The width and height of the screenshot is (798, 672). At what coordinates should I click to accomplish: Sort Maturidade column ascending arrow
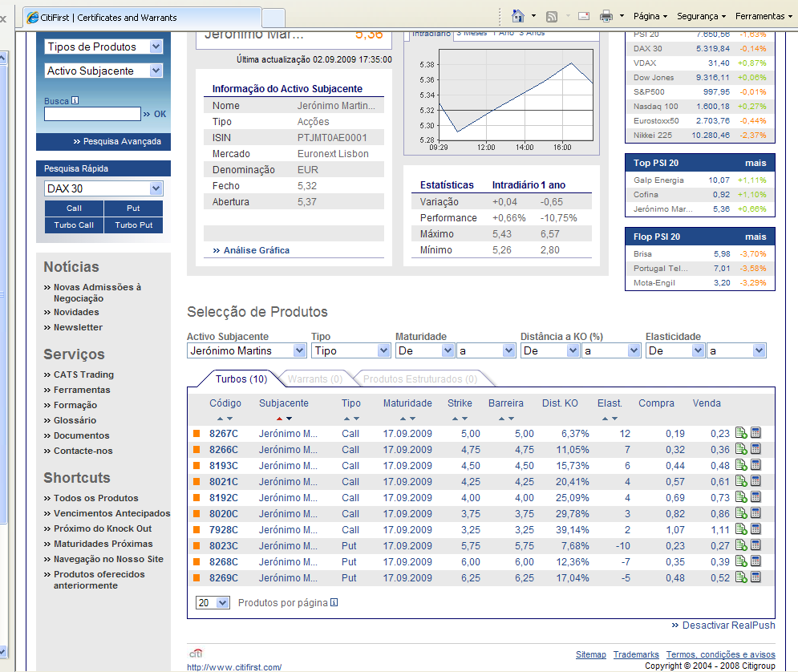point(403,419)
